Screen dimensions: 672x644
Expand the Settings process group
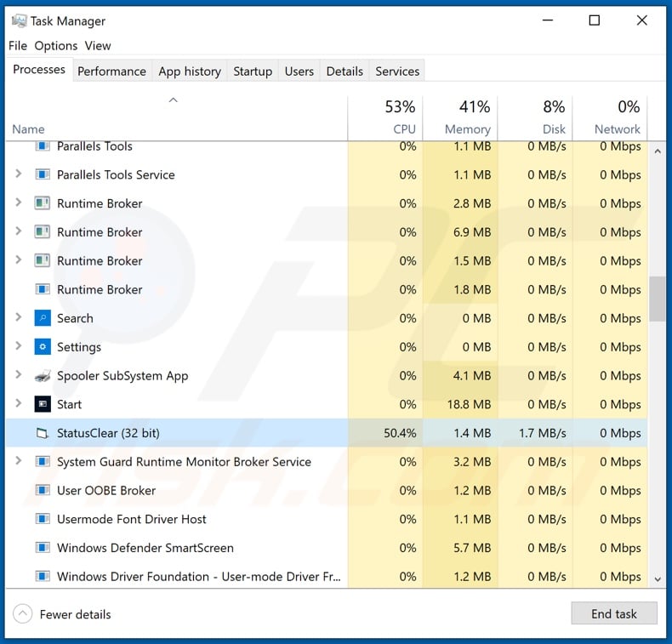click(19, 346)
